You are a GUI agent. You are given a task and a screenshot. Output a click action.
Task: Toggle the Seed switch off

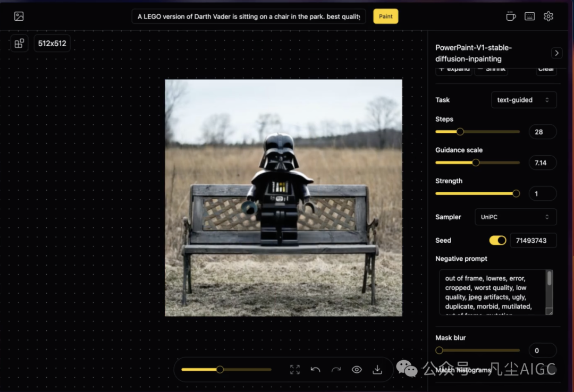[x=497, y=240]
